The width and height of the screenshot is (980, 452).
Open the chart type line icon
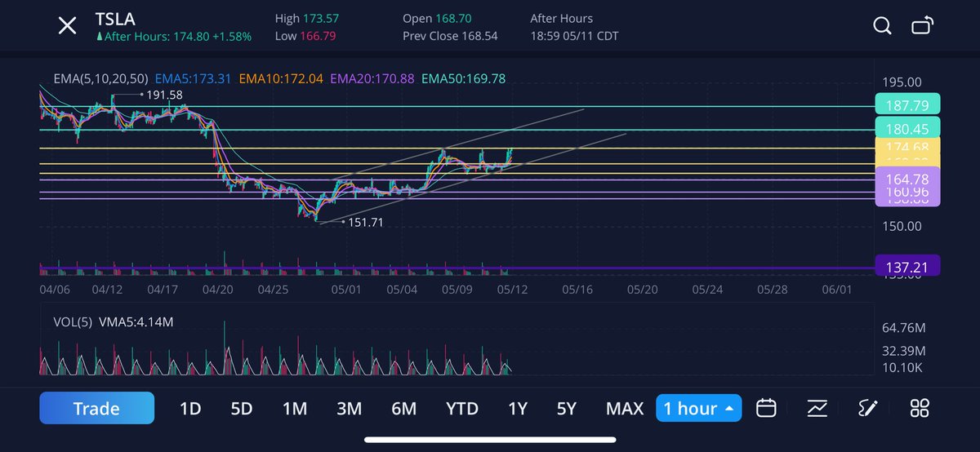[817, 408]
